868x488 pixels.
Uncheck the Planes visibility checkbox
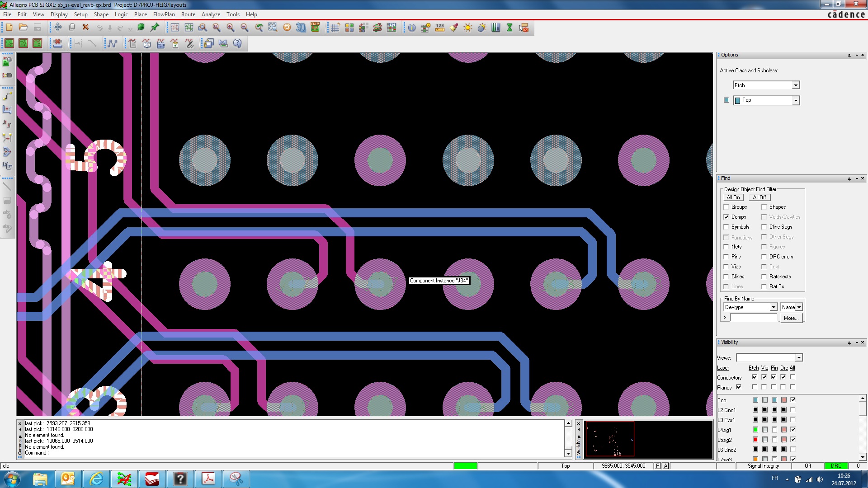tap(739, 387)
